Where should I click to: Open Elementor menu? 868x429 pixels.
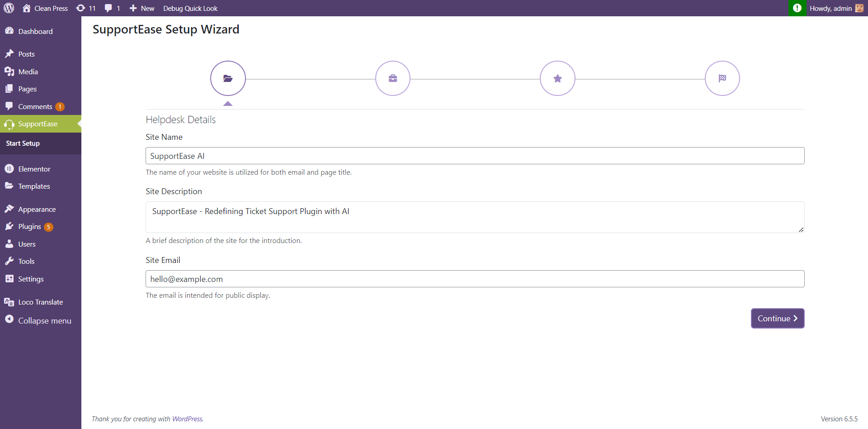[x=41, y=169]
